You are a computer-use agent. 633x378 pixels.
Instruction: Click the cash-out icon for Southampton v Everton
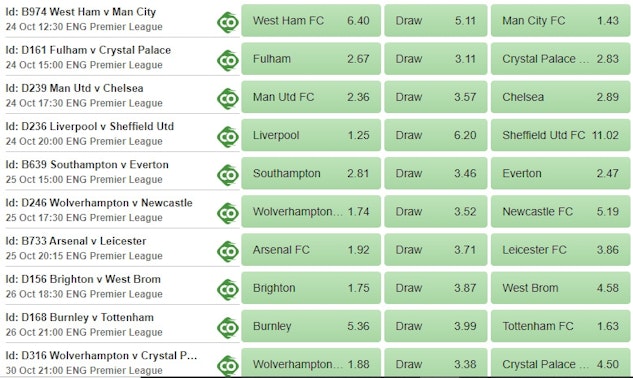coord(228,175)
